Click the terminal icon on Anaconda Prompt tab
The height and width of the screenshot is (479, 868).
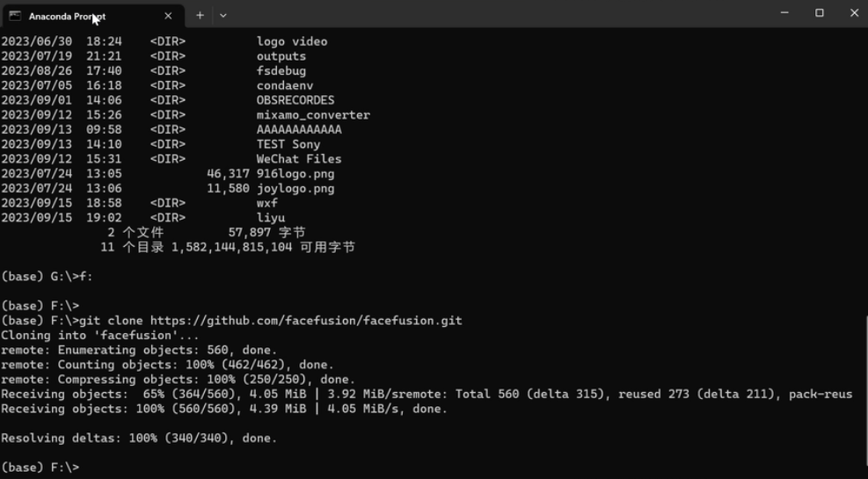(15, 16)
